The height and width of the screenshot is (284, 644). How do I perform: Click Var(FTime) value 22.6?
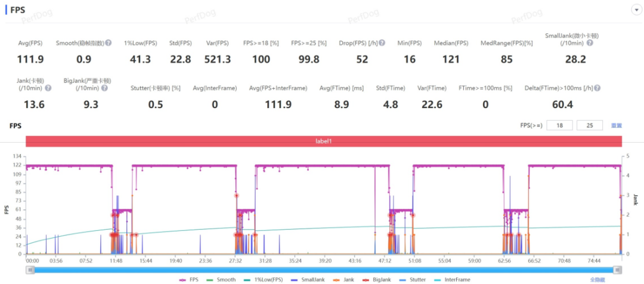(x=432, y=105)
